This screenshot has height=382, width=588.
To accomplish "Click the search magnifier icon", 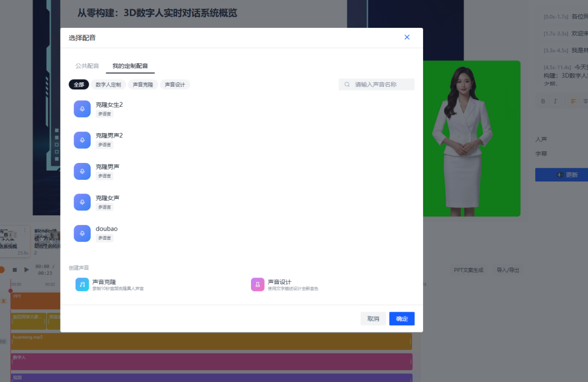I will point(347,84).
